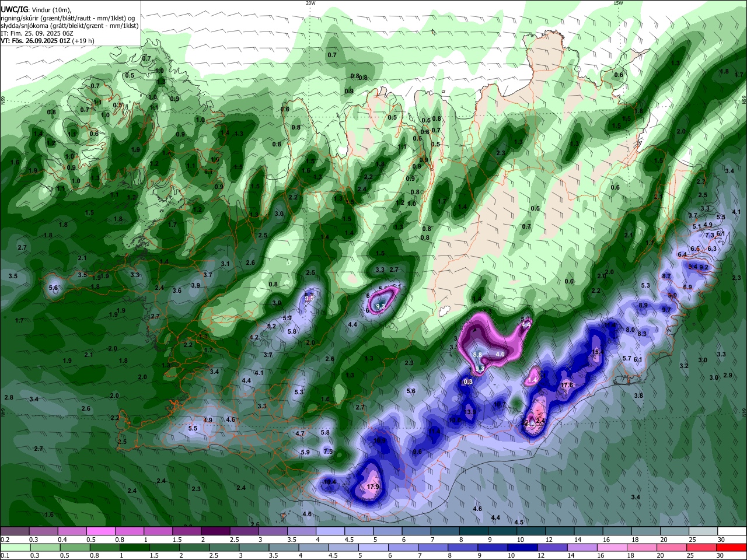Select the 3.8 precipitation value offshore

pos(638,395)
